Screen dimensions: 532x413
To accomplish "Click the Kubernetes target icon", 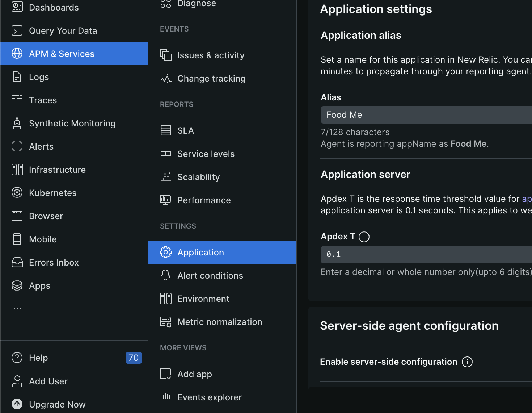I will pos(17,193).
